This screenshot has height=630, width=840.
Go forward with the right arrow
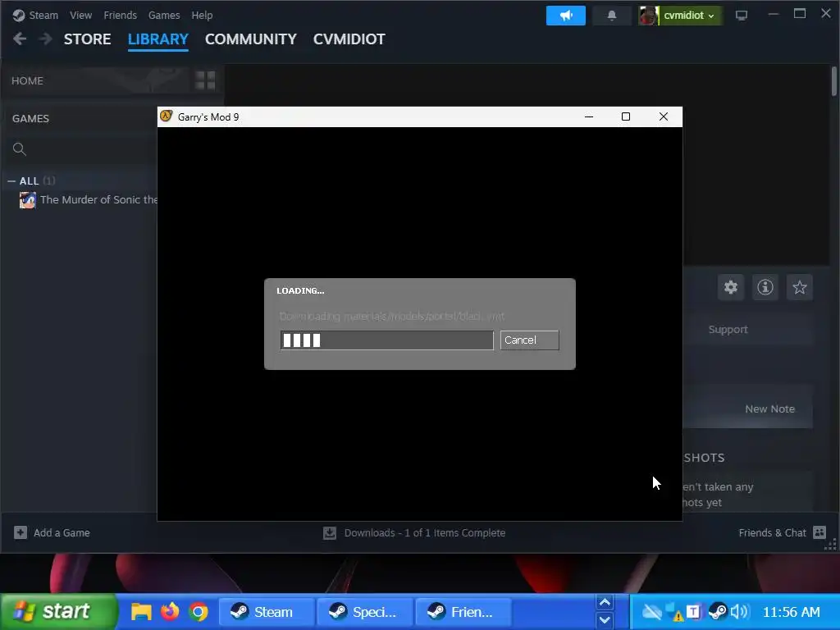click(46, 39)
